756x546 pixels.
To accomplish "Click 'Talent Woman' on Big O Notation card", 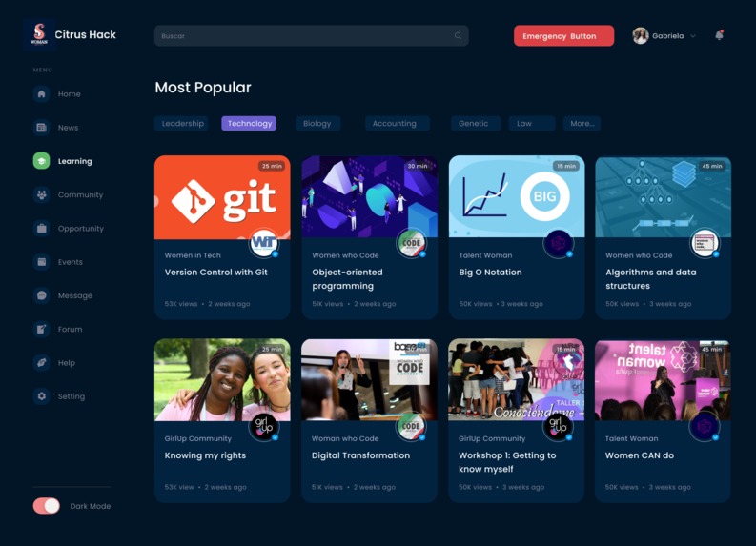I will [x=485, y=255].
